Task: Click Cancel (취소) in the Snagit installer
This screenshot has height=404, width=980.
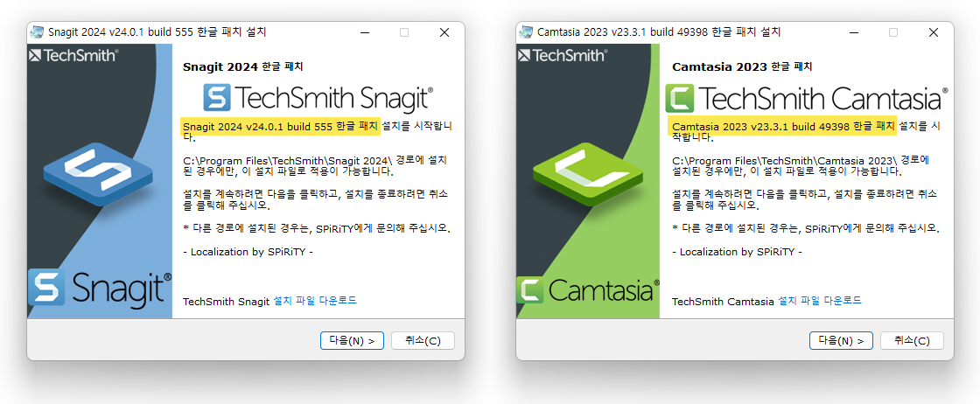Action: 423,340
